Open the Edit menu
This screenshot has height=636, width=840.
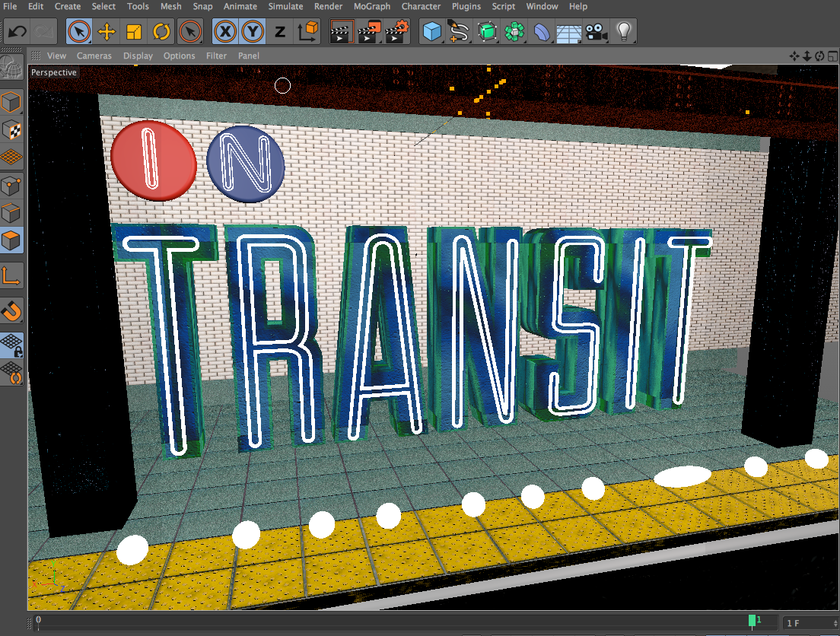(x=36, y=6)
